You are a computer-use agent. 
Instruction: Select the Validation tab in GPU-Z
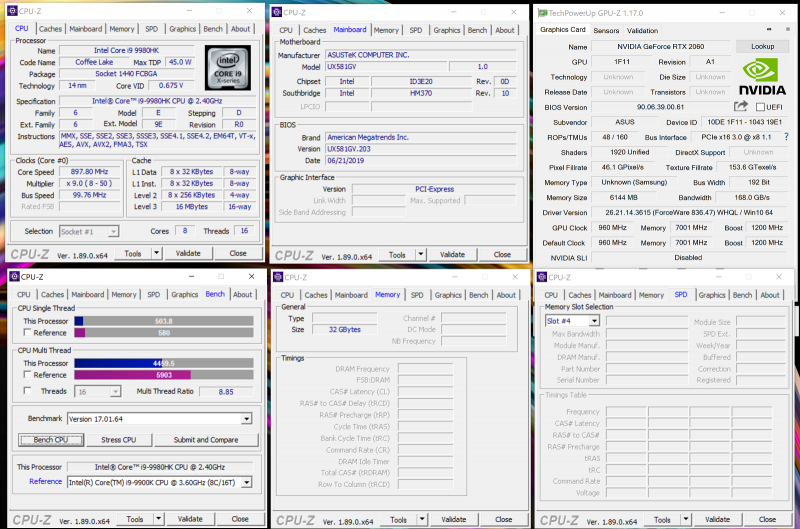click(642, 31)
